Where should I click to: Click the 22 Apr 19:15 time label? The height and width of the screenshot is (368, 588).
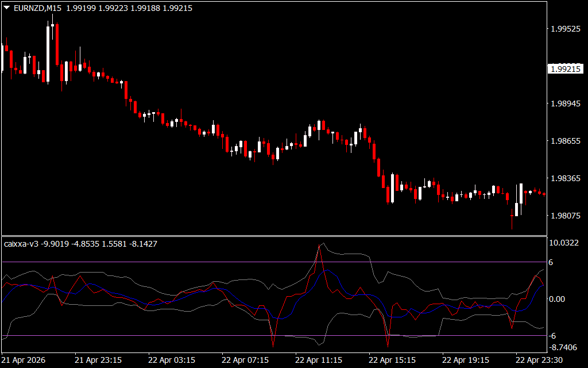[466, 360]
